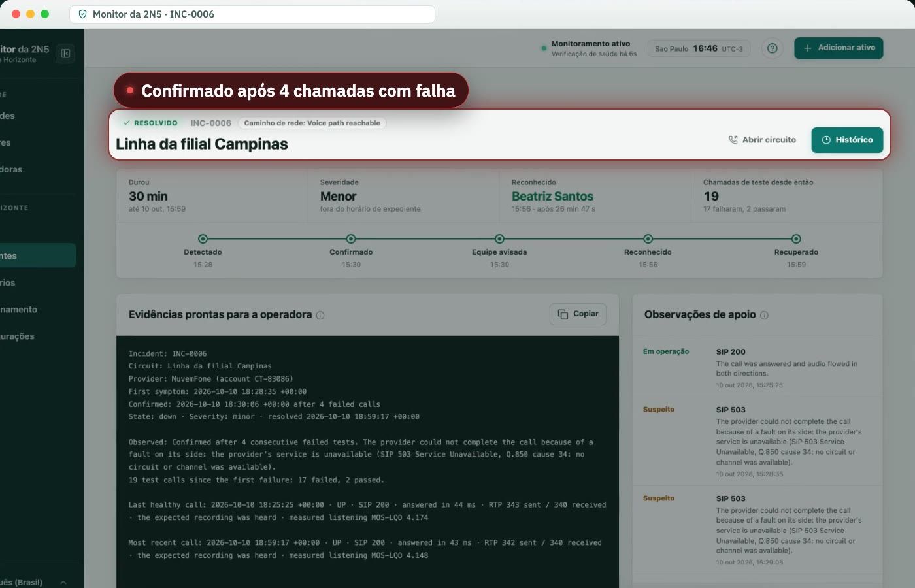This screenshot has width=915, height=588.
Task: Click the First symptom line in evidence
Action: point(218,391)
